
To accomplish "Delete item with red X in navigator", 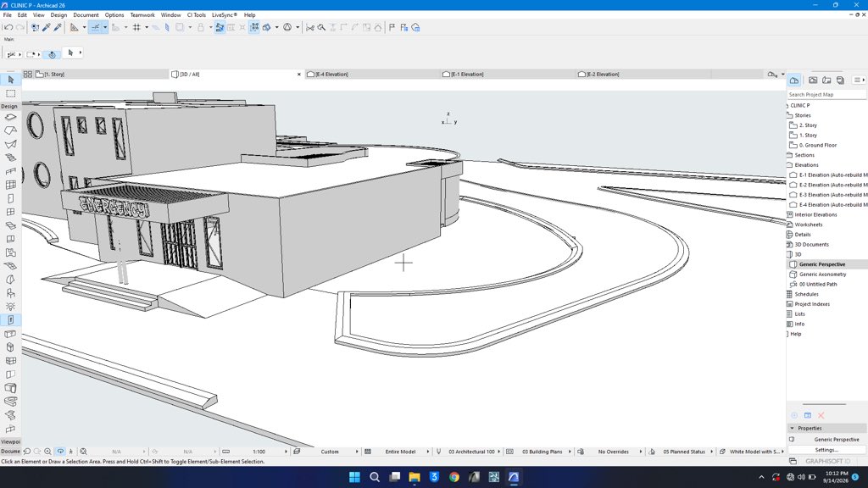I will (x=821, y=415).
